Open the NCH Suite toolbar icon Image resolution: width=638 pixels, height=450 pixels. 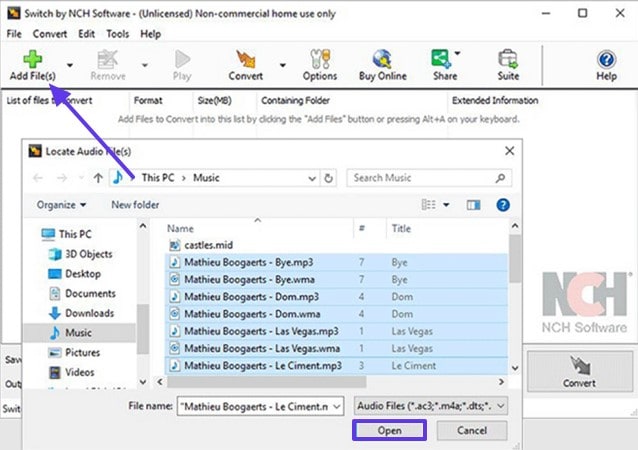tap(508, 59)
